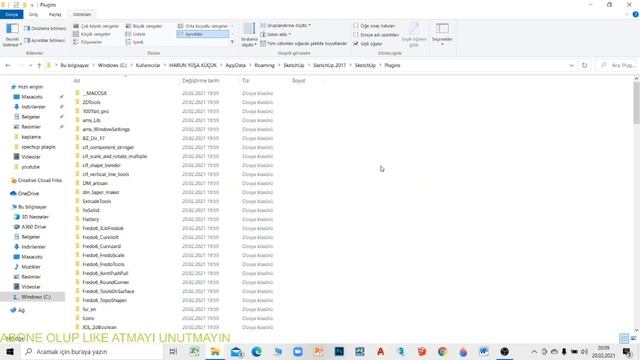
Task: Open recent locations dropdown next to Forward
Action: click(x=31, y=65)
